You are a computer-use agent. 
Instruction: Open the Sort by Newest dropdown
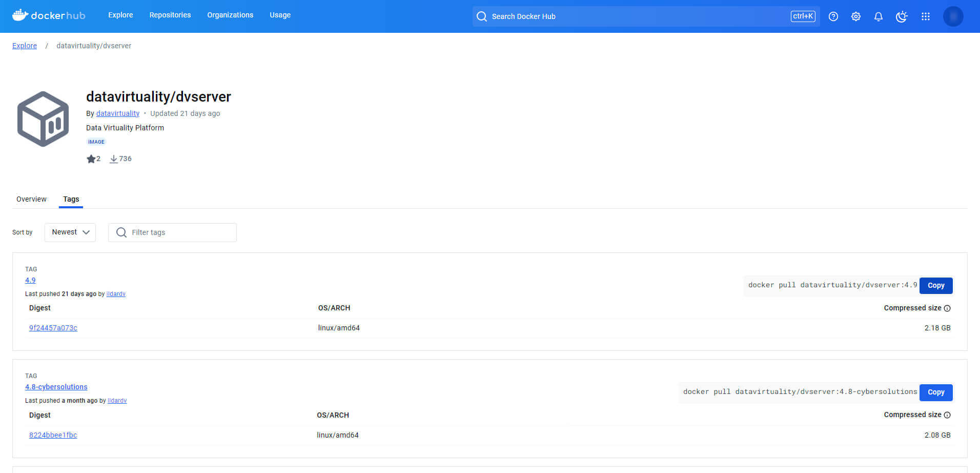click(x=70, y=232)
